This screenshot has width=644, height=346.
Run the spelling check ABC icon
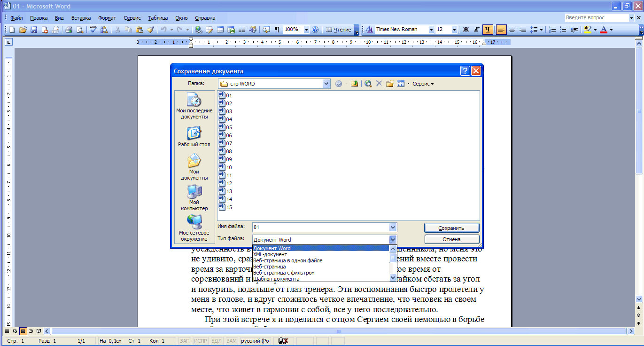[x=93, y=30]
